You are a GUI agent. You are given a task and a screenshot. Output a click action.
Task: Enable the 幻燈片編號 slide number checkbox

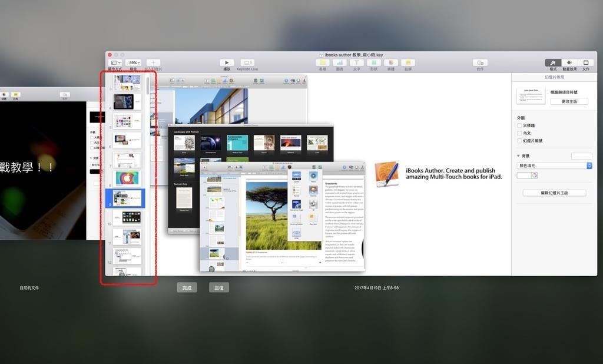(x=519, y=141)
